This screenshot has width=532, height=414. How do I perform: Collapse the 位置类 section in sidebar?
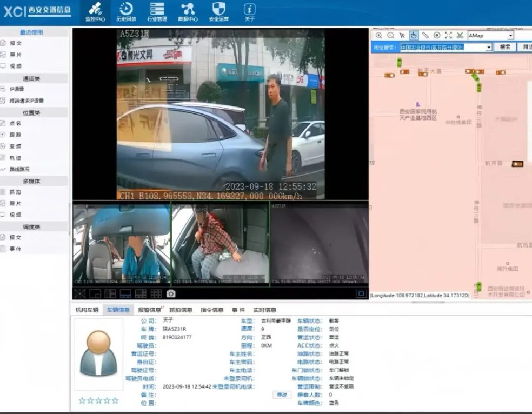[x=31, y=112]
